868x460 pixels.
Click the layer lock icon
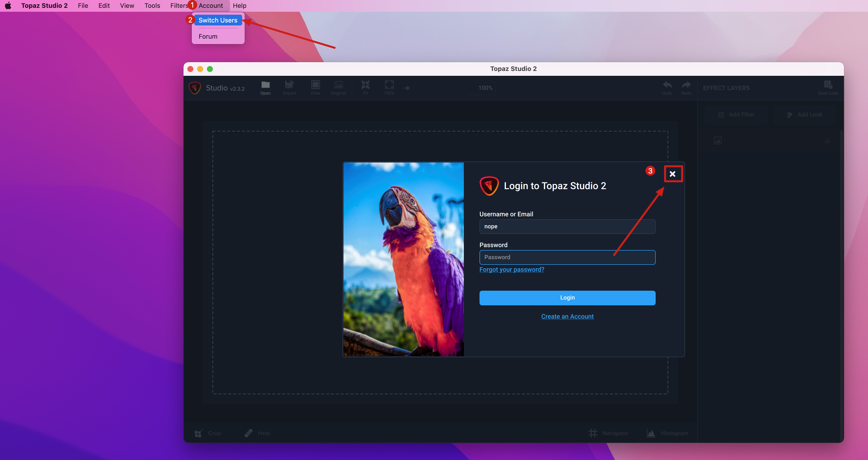(x=827, y=140)
